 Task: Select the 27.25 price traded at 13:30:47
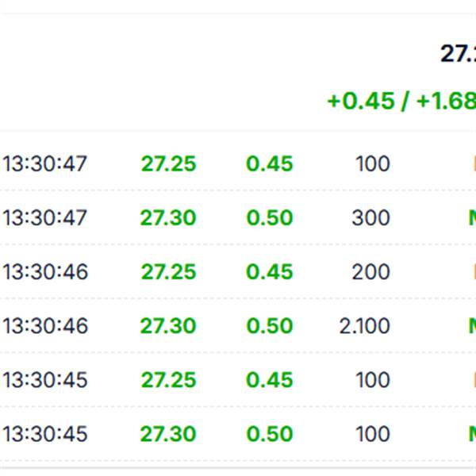pos(168,163)
